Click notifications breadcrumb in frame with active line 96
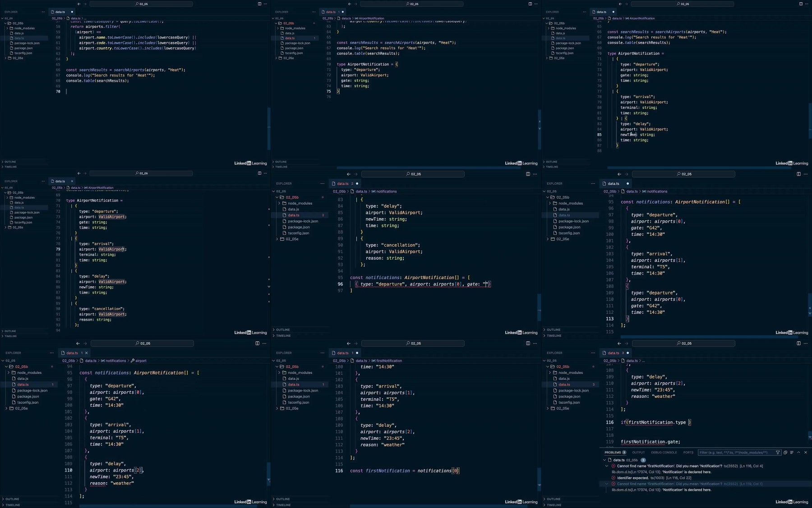This screenshot has height=508, width=812. pyautogui.click(x=386, y=191)
